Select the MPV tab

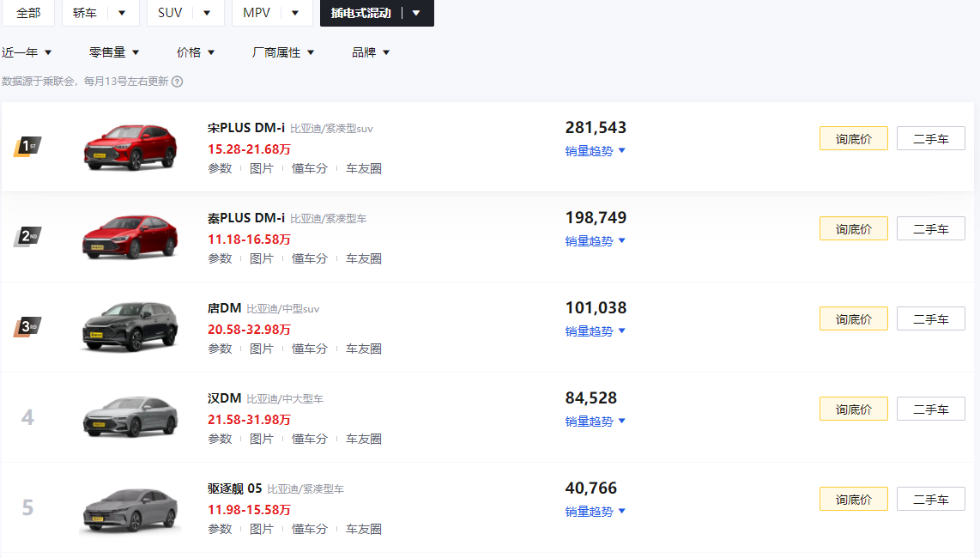click(257, 13)
